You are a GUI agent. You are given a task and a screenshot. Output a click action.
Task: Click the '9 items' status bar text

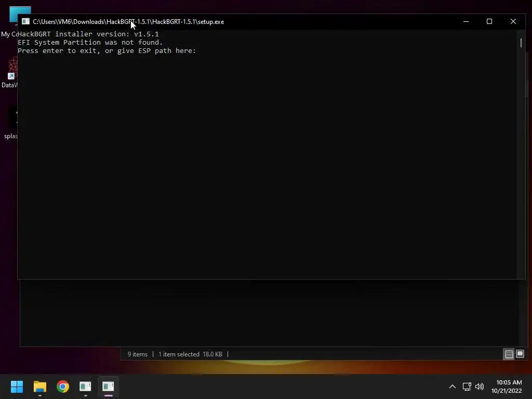coord(137,354)
